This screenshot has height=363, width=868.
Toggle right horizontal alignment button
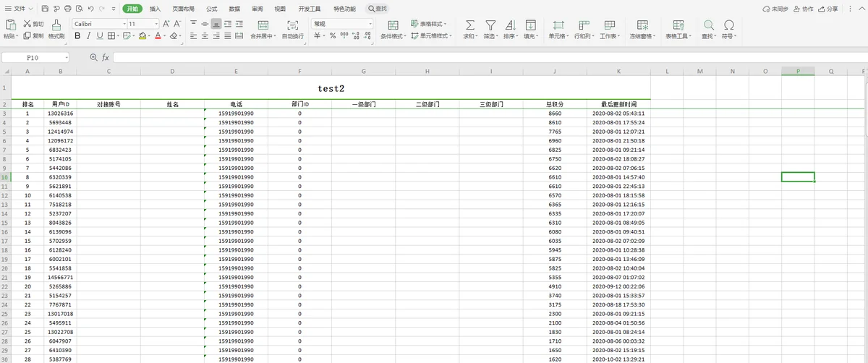pyautogui.click(x=216, y=35)
